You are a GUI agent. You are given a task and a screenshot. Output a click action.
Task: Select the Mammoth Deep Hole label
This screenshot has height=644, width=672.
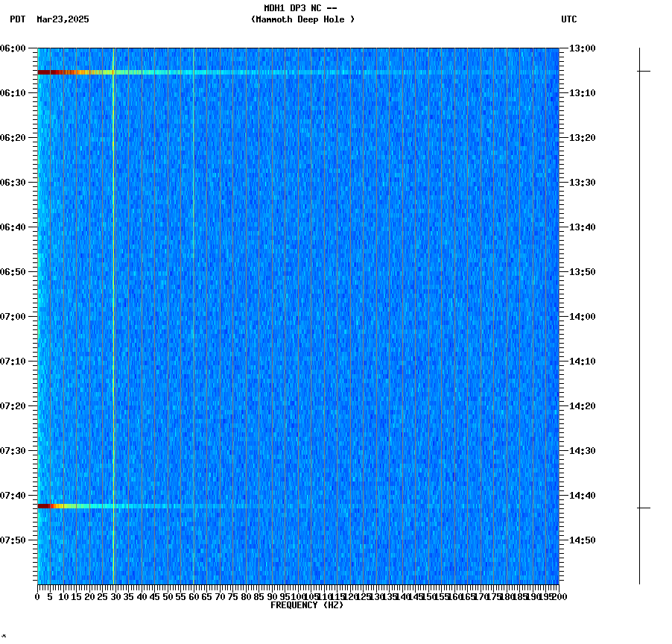(302, 20)
